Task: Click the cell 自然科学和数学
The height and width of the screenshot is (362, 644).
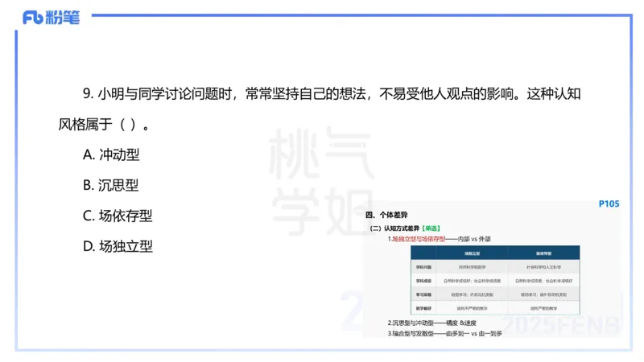Action: point(472,267)
